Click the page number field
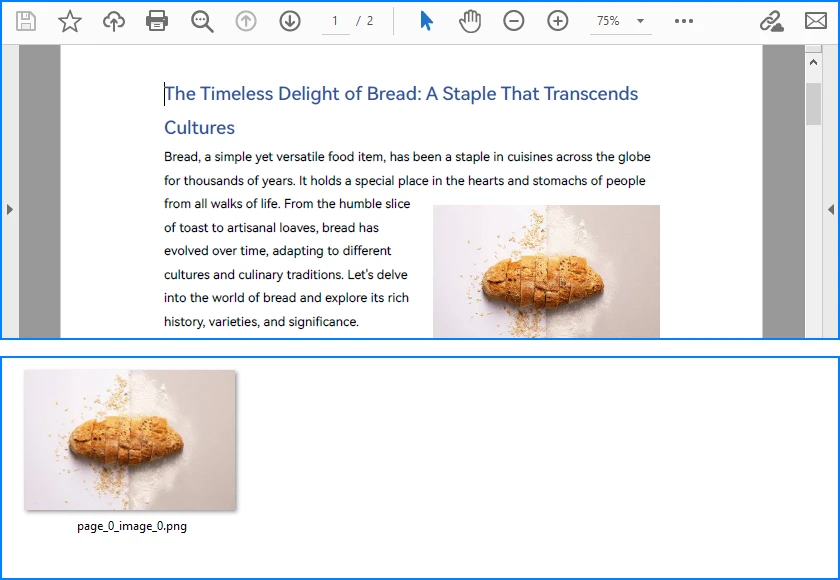This screenshot has width=840, height=580. [x=335, y=20]
